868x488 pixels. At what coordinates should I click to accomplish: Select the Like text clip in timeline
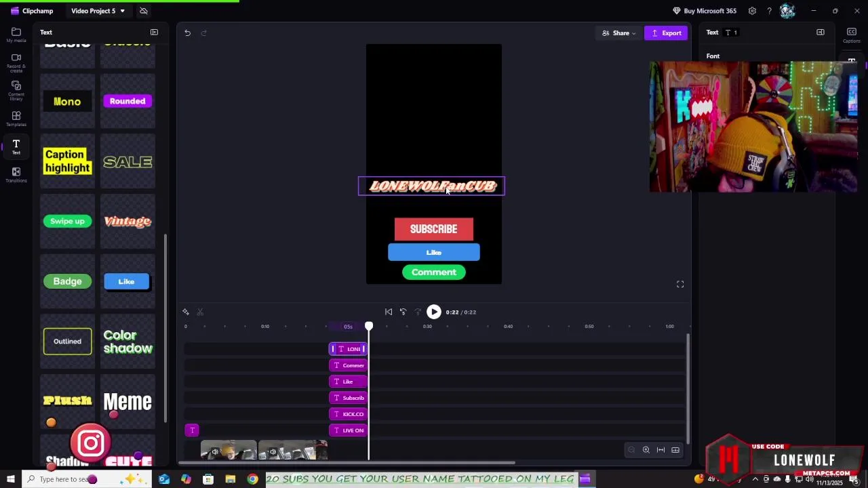[349, 382]
